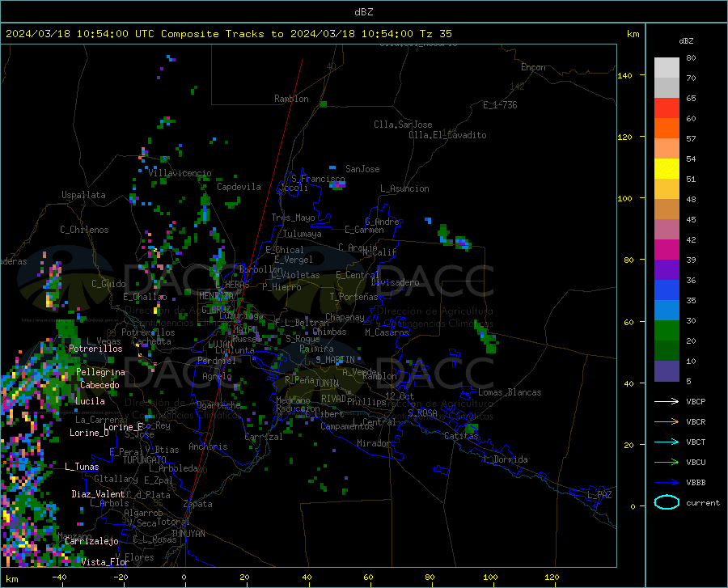The width and height of the screenshot is (728, 588).
Task: Click the 100 km vertical axis tick
Action: [624, 198]
